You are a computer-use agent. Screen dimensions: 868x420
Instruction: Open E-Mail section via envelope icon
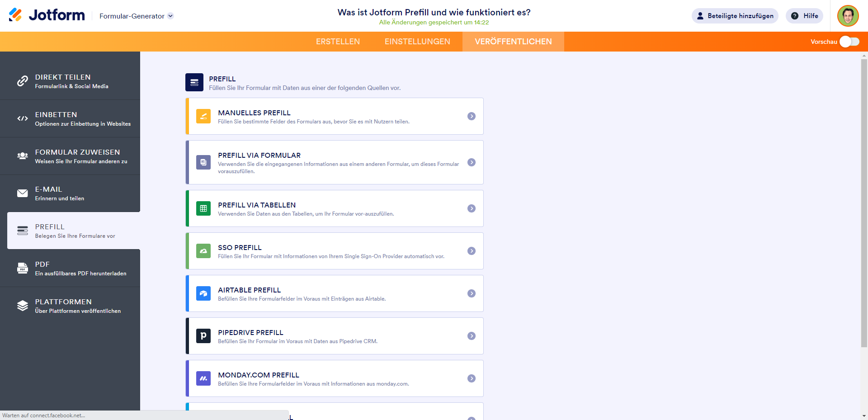pyautogui.click(x=22, y=193)
